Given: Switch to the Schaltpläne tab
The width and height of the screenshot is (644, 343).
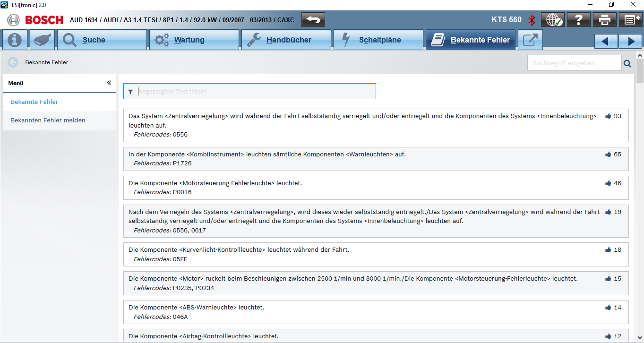Looking at the screenshot, I should [x=378, y=40].
